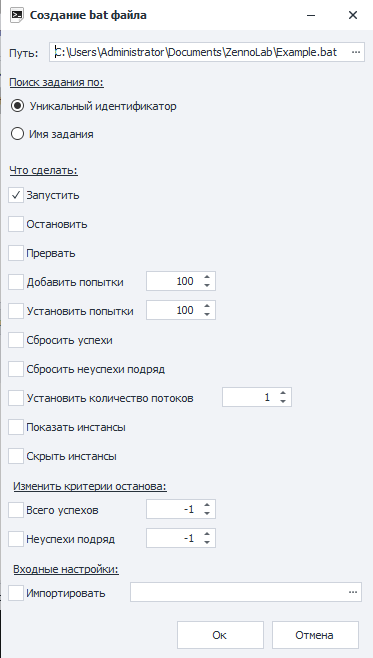
Task: Focus the Путь file path field
Action: [199, 52]
